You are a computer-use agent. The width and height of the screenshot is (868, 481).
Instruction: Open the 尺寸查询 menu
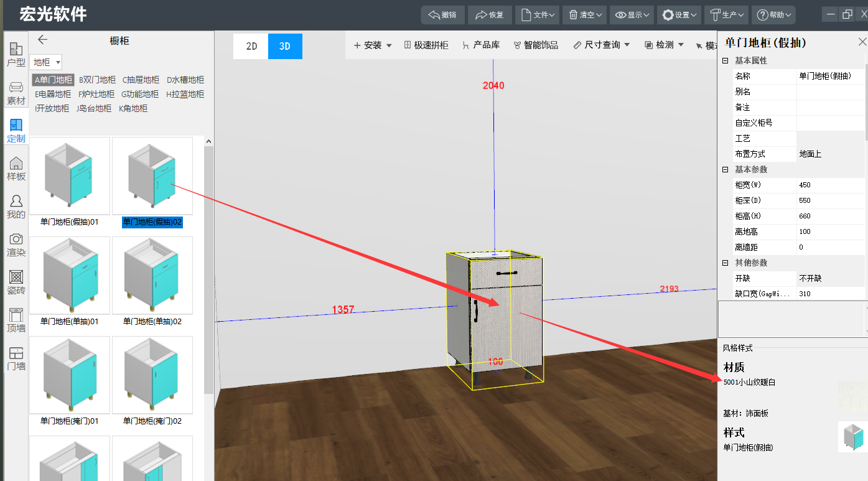pos(602,45)
